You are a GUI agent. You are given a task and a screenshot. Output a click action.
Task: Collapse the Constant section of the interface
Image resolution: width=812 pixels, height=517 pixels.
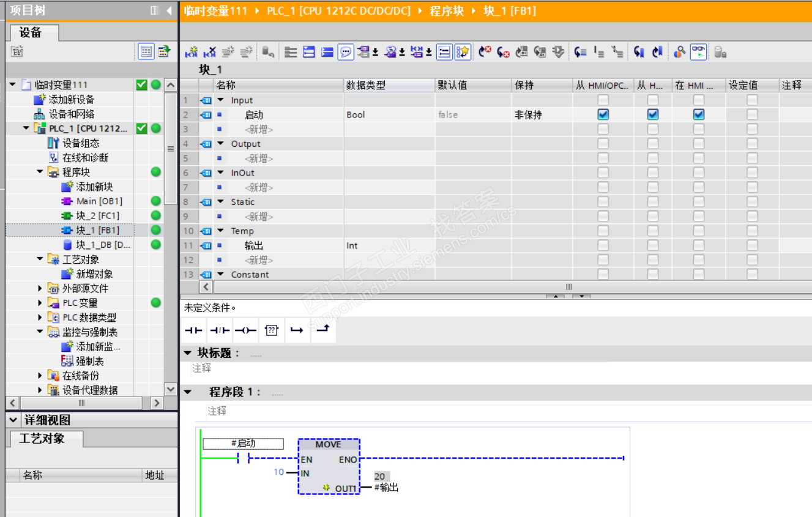(x=221, y=274)
